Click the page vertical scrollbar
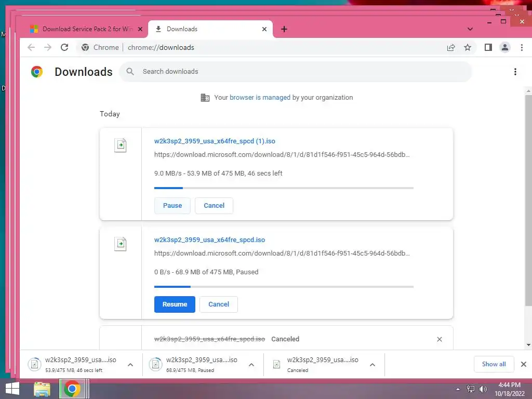 (528, 200)
